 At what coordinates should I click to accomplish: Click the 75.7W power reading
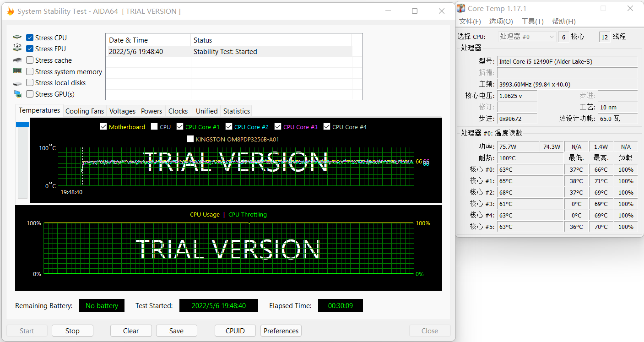coord(518,147)
